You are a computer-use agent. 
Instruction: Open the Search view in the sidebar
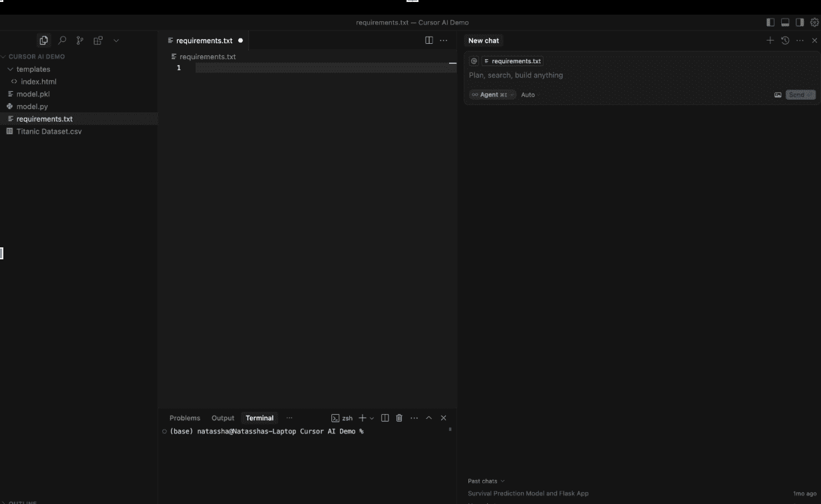62,41
